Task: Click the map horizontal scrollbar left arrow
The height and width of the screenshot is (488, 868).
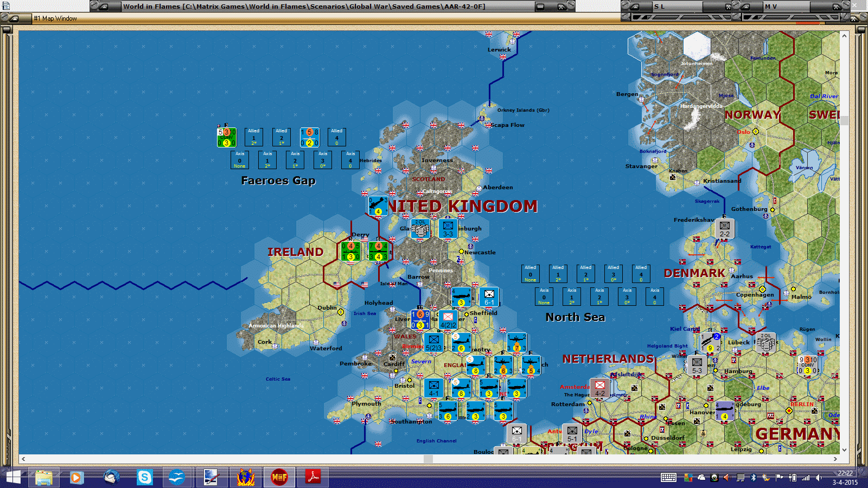Action: click(x=23, y=459)
